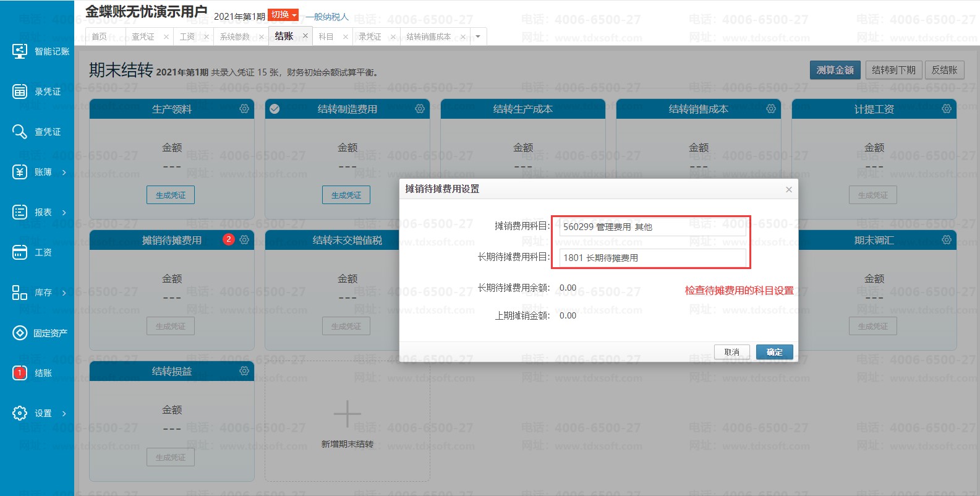The image size is (980, 496).
Task: Close the 摊销待摊费用设置 dialog
Action: (x=788, y=189)
